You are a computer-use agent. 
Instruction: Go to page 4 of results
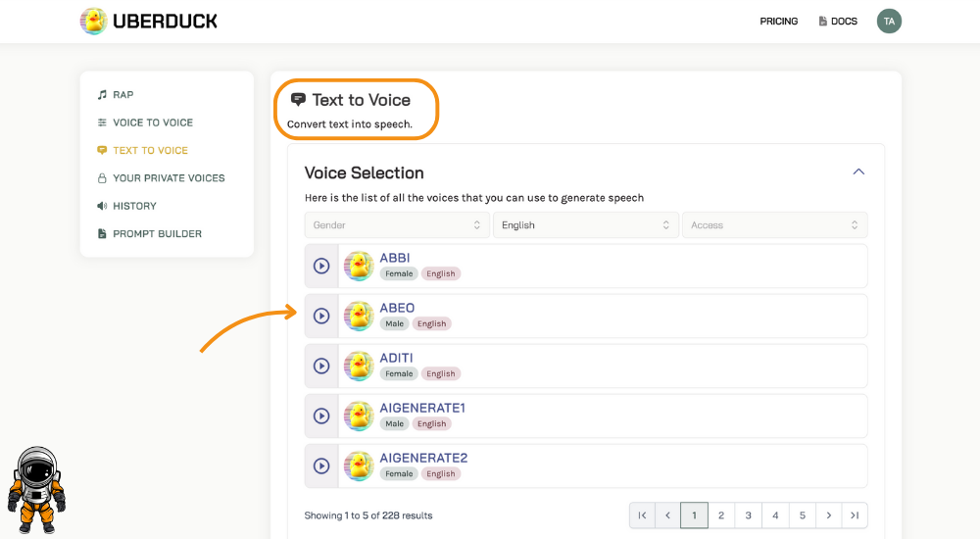(x=775, y=515)
